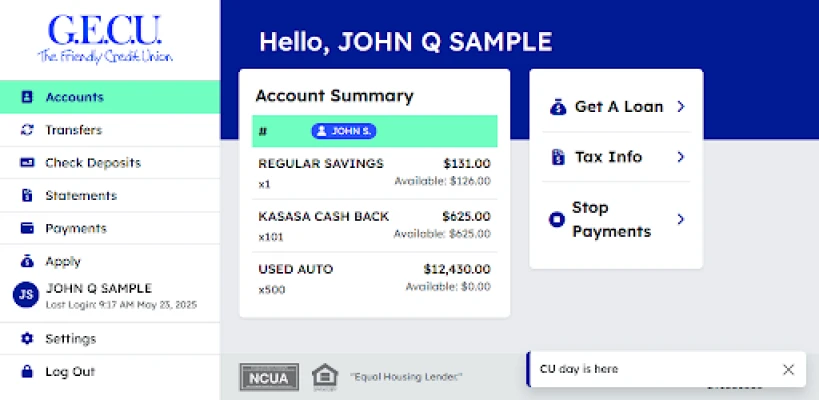The width and height of the screenshot is (819, 400).
Task: Expand the Stop Payments chevron
Action: (x=680, y=219)
